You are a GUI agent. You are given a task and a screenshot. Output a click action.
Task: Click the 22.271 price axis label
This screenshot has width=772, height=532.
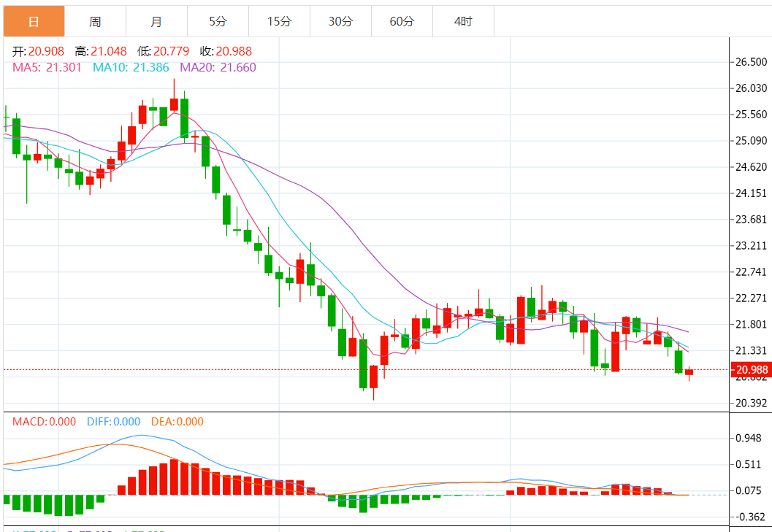tap(752, 298)
